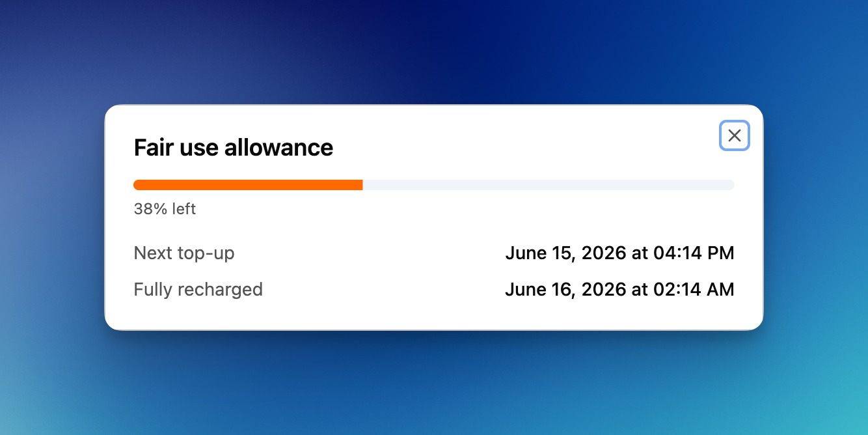Click the word "at" in the Fully recharged value

(x=640, y=290)
